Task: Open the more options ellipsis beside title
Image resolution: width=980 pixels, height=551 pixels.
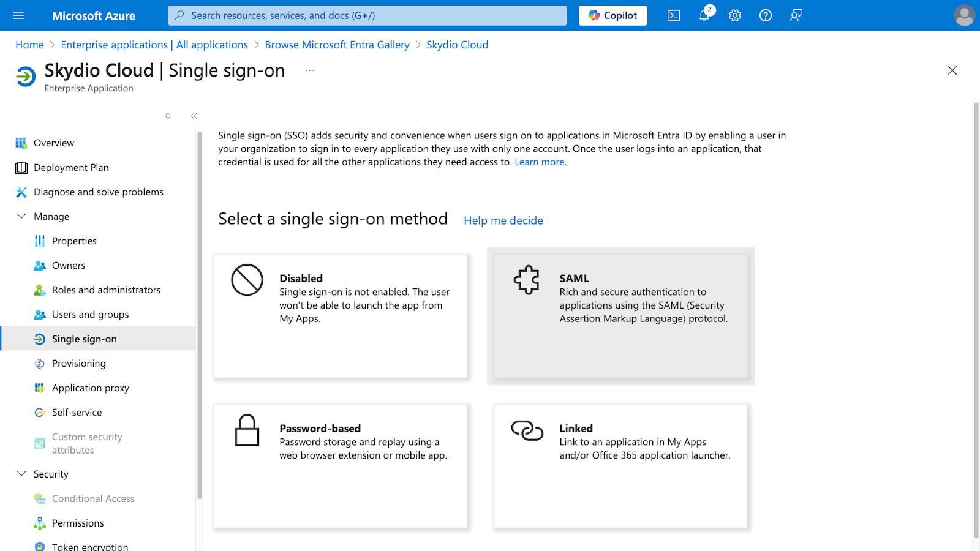Action: pyautogui.click(x=310, y=70)
